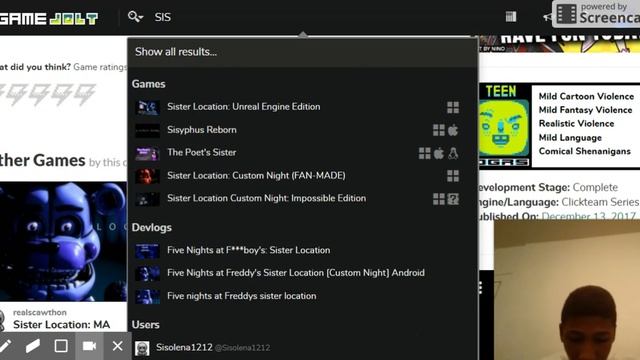Click Impossible Edition result thumbnail
The width and height of the screenshot is (640, 360).
pyautogui.click(x=147, y=199)
